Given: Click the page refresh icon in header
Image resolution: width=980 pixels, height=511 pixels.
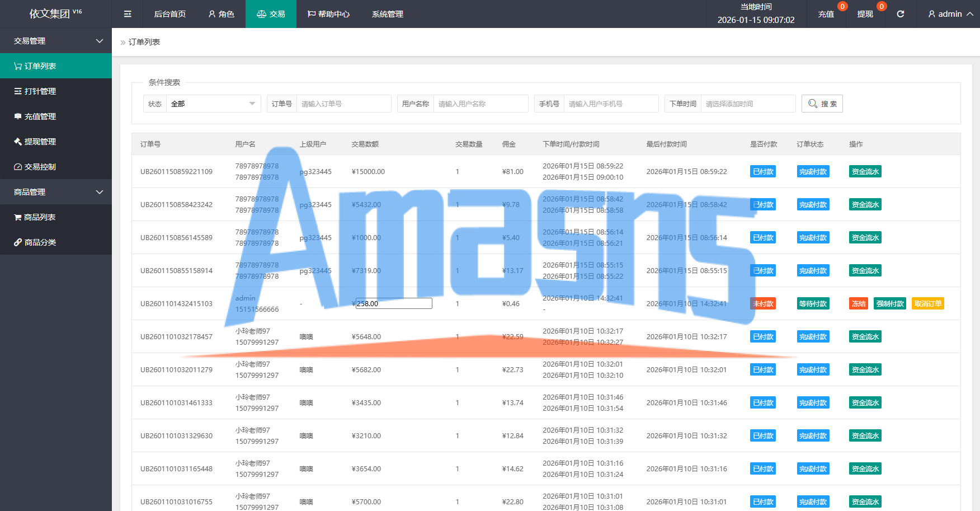Looking at the screenshot, I should pyautogui.click(x=900, y=14).
